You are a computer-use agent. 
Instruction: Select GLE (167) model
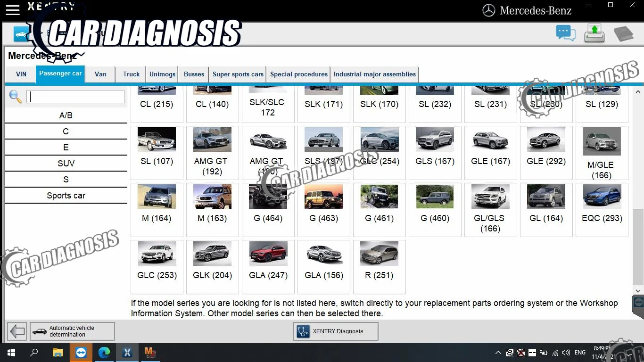coord(491,153)
